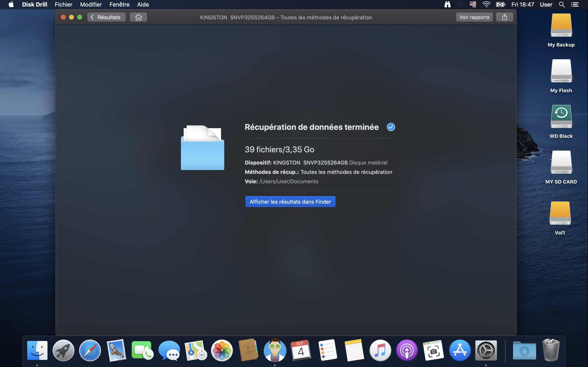This screenshot has height=367, width=588.
Task: Open the Fichier menu
Action: (x=63, y=4)
